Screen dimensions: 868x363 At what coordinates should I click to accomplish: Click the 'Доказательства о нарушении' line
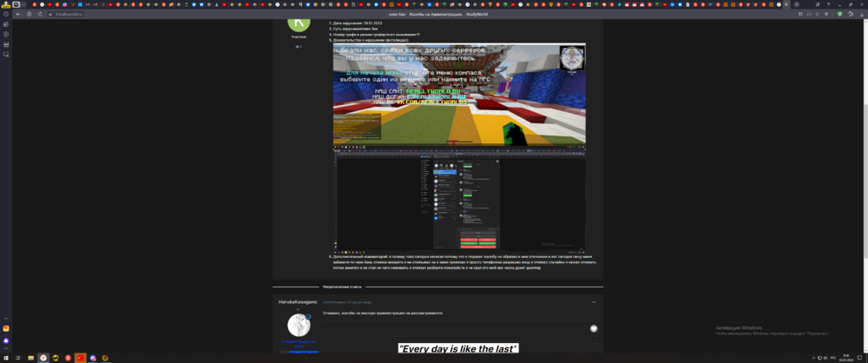click(369, 40)
